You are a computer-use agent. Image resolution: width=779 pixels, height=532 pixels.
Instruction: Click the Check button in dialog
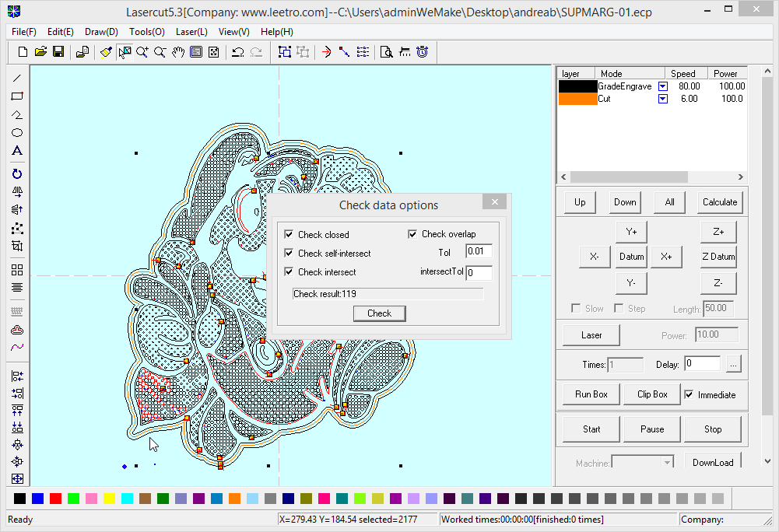380,313
